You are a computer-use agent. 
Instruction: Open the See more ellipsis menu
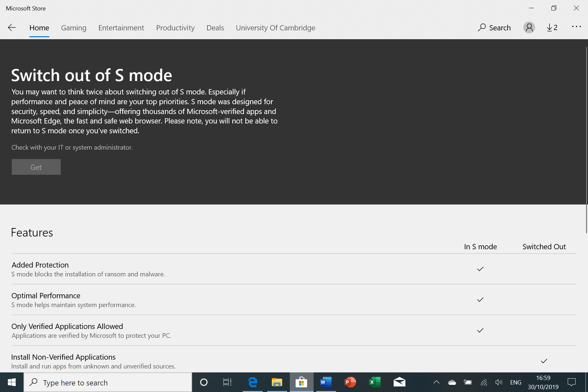pos(577,27)
